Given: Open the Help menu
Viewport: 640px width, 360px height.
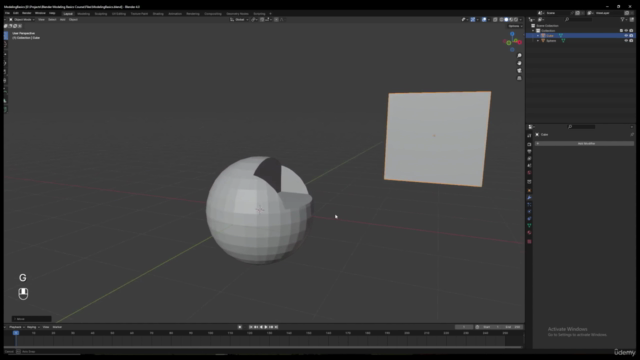Looking at the screenshot, I should [52, 13].
